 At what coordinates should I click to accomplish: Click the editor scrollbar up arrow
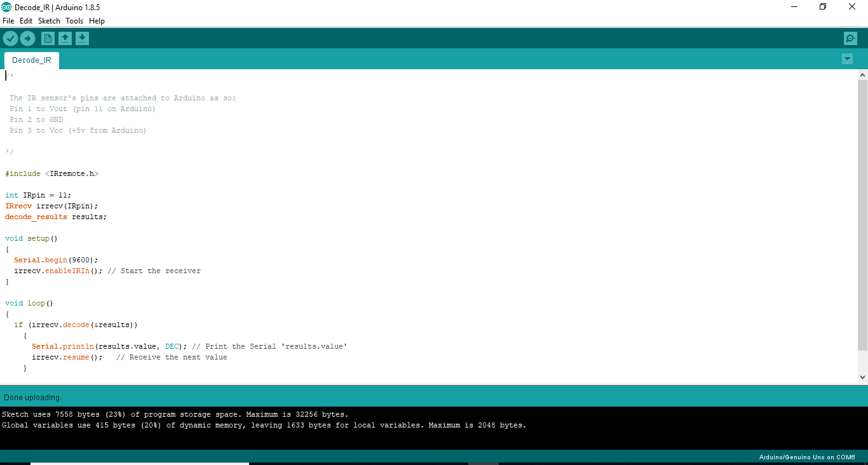(x=862, y=75)
